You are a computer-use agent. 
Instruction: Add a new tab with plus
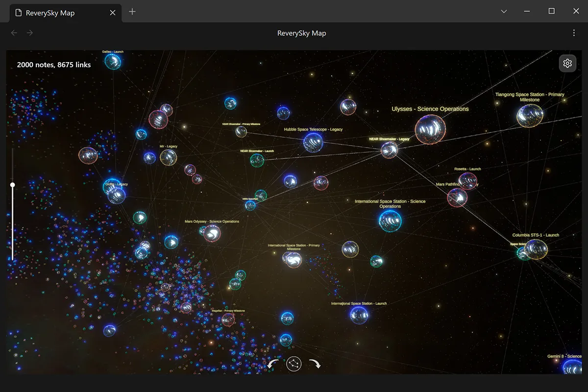coord(132,12)
